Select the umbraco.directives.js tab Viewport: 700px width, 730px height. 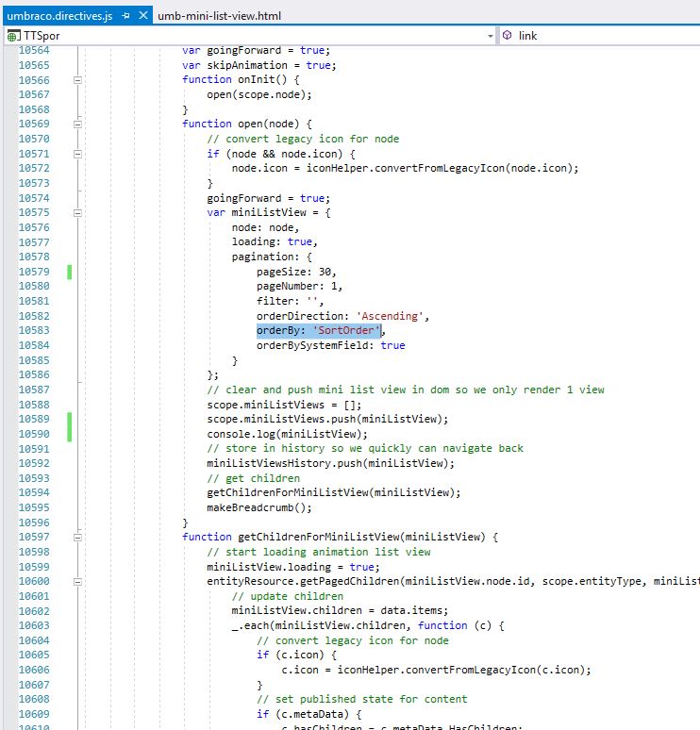tap(59, 16)
